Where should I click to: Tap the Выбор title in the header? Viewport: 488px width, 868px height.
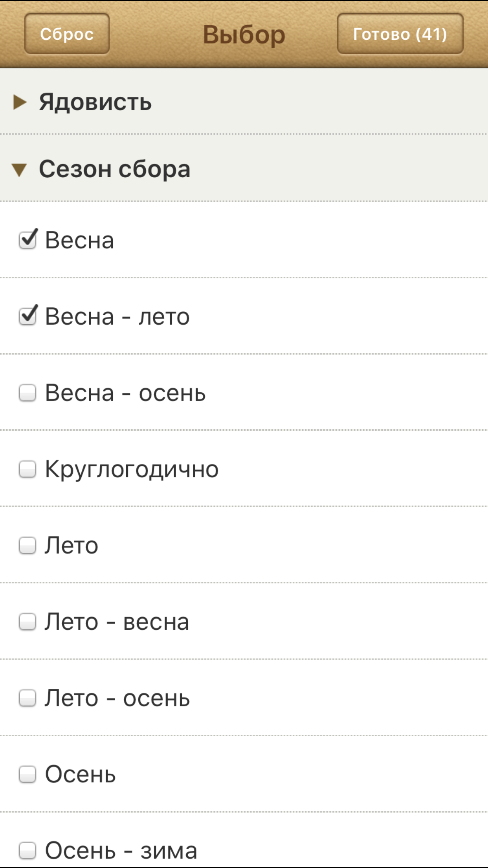tap(244, 34)
